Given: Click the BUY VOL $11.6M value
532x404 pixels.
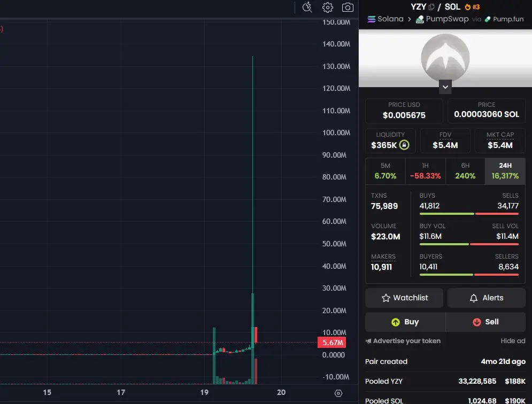Looking at the screenshot, I should [430, 236].
